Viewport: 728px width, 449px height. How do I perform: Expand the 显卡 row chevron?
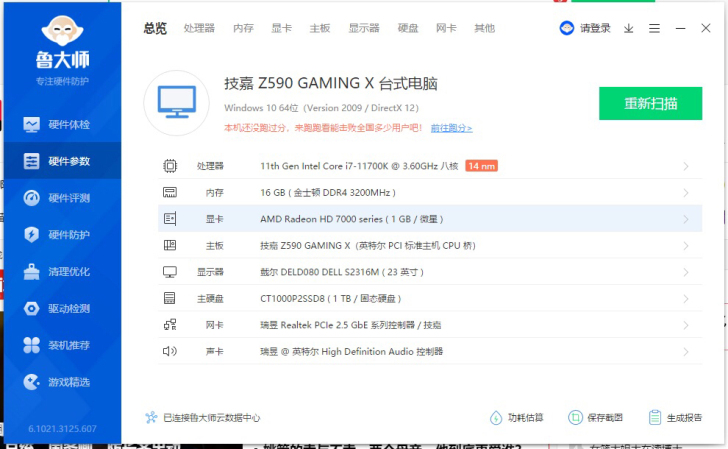click(x=686, y=219)
